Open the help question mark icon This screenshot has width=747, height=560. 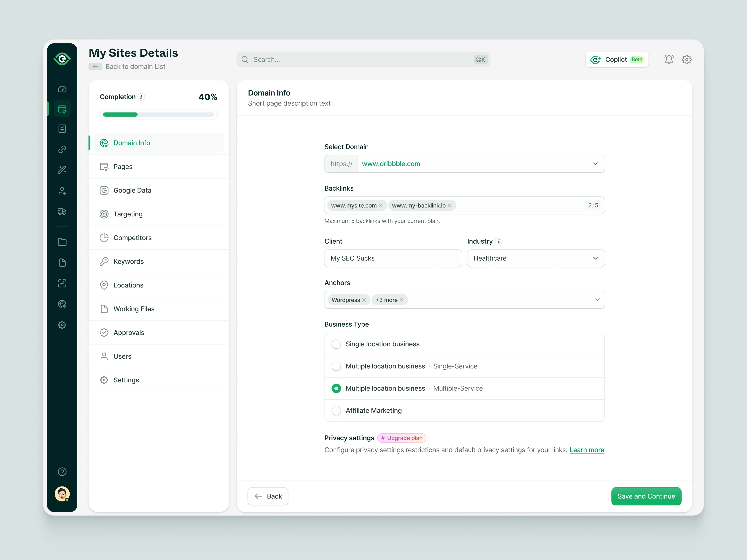point(62,472)
